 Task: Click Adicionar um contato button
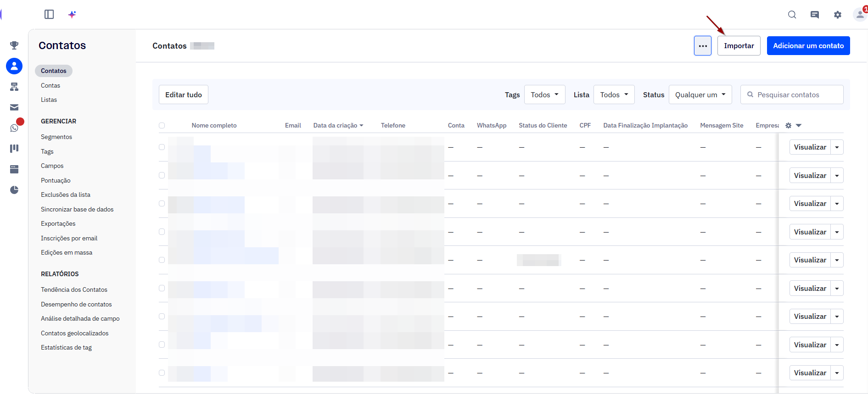tap(808, 45)
